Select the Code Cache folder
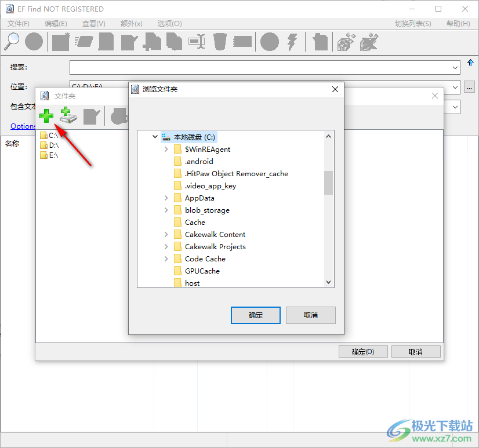 (200, 258)
